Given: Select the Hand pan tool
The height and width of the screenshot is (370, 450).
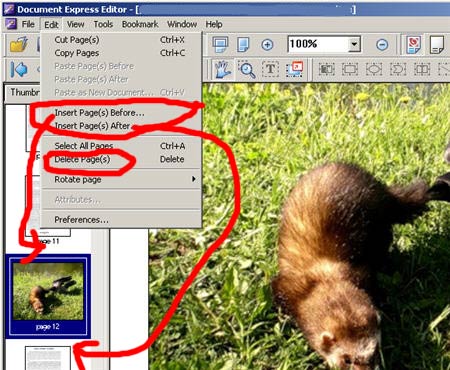Looking at the screenshot, I should coord(223,70).
